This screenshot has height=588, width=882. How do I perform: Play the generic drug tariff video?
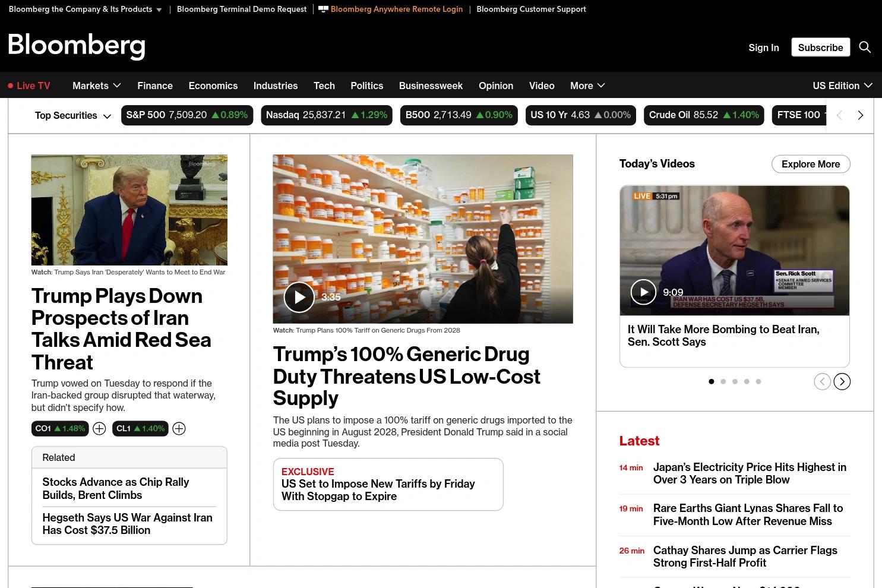click(299, 297)
